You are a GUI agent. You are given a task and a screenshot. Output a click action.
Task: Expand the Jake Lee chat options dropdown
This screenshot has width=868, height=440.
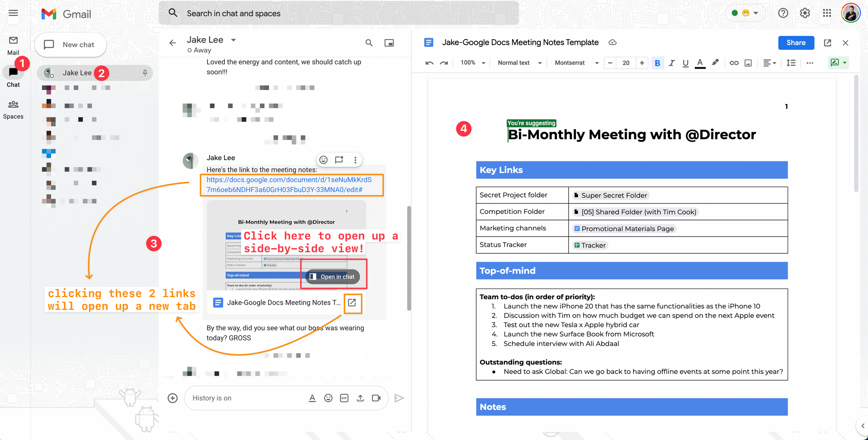click(x=233, y=40)
